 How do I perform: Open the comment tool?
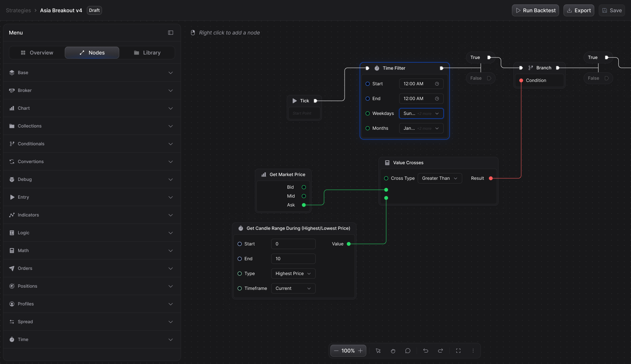408,351
